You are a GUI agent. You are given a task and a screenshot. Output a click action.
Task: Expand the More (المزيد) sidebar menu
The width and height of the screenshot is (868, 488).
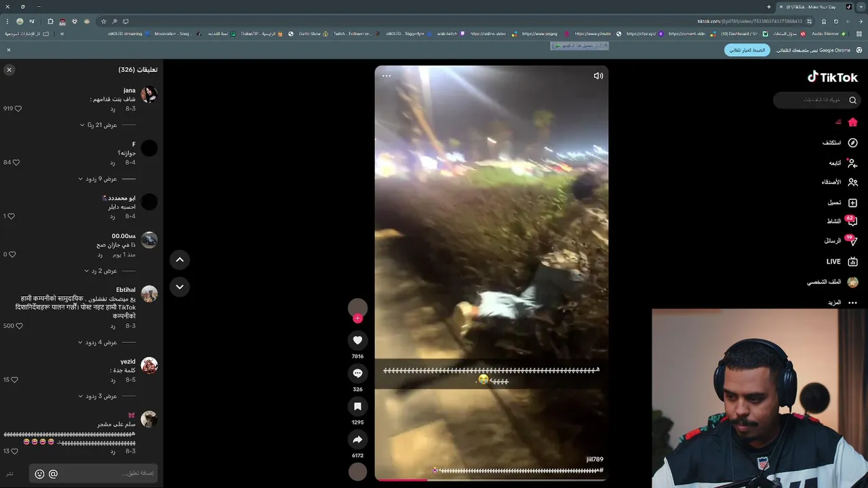pyautogui.click(x=843, y=302)
